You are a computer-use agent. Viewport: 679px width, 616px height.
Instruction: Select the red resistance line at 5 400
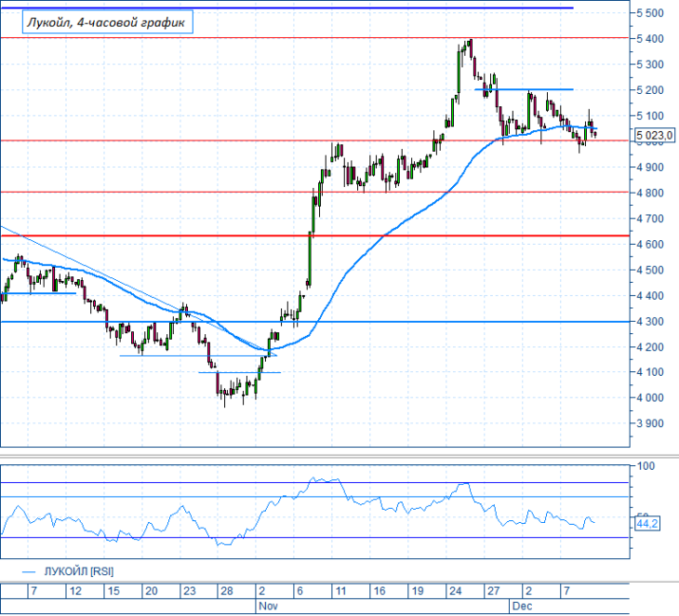[x=314, y=38]
